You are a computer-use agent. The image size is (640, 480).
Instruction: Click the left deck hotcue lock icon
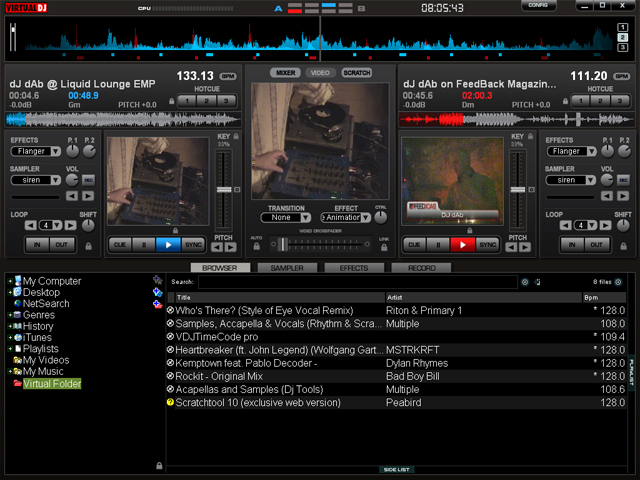coord(171,101)
